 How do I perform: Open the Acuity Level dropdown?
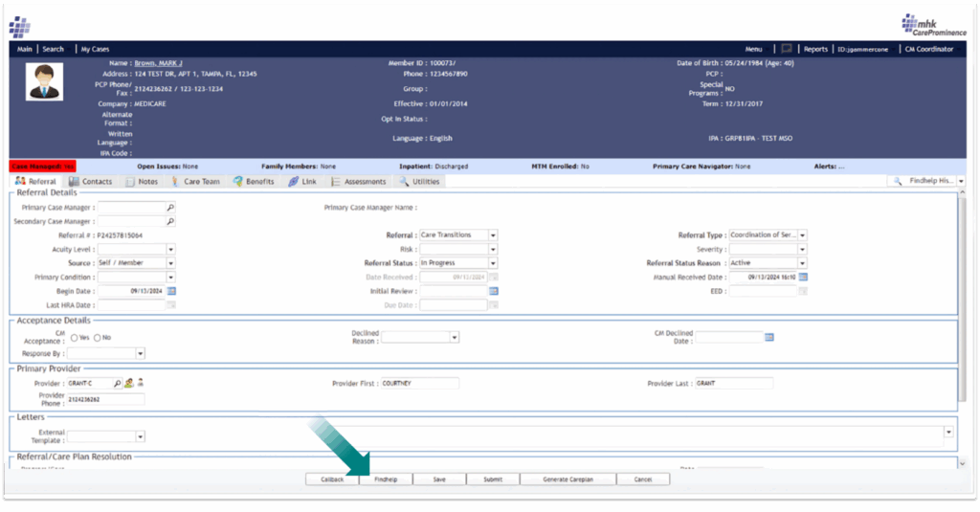coord(170,249)
